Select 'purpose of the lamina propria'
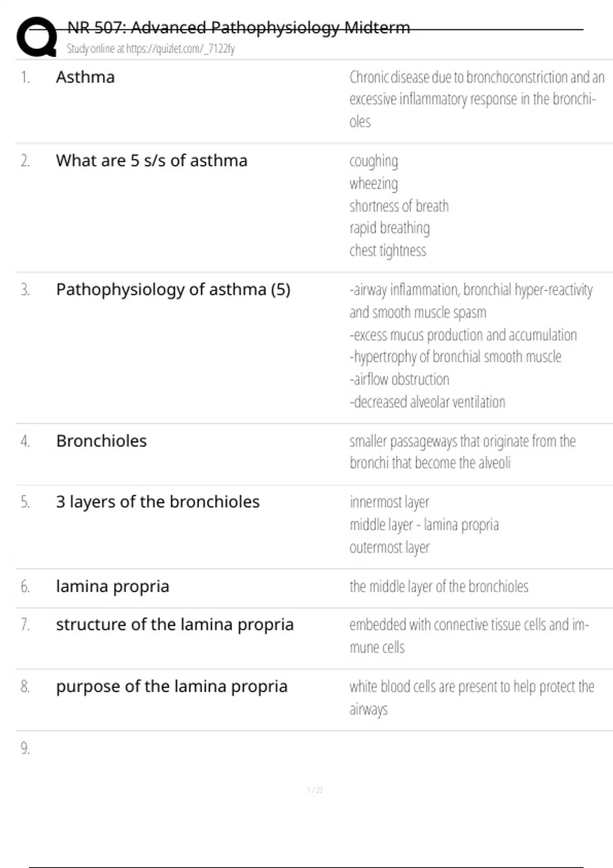This screenshot has width=613, height=868. 172,686
